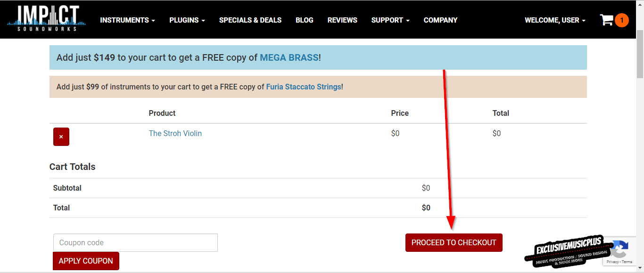The height and width of the screenshot is (273, 644).
Task: Click the Impact Soundworks logo
Action: tap(46, 19)
